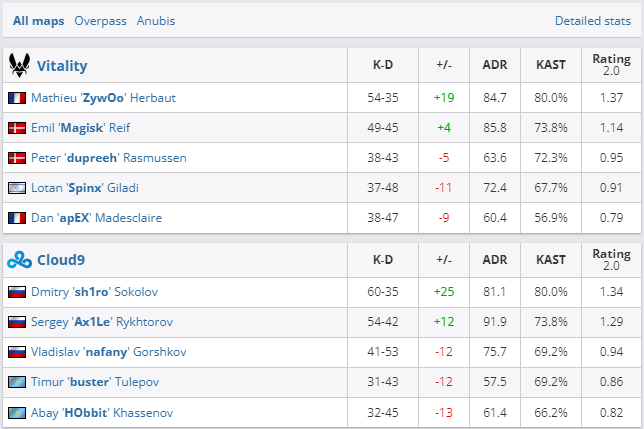Click Russian flag beside sh1ro
The width and height of the screenshot is (644, 429).
16,292
